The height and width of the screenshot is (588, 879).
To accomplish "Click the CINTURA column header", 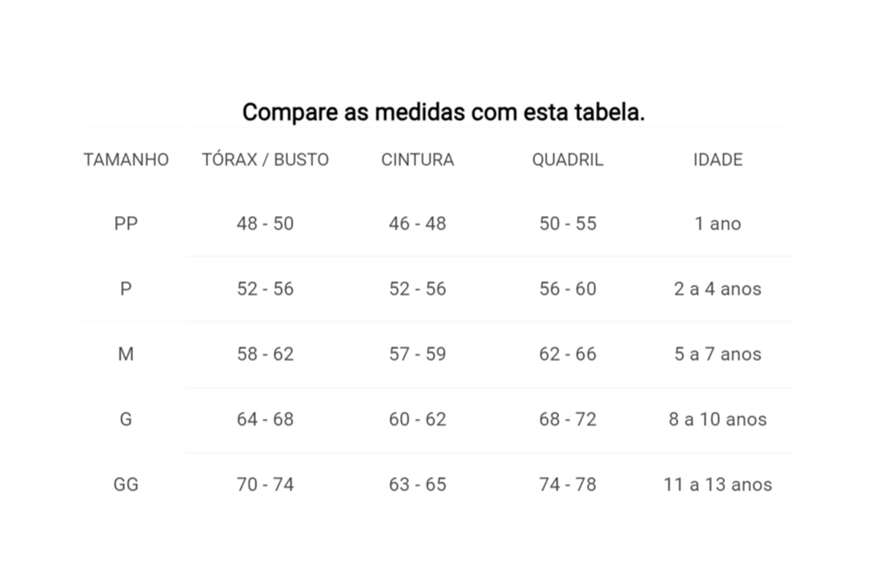I will pos(418,160).
